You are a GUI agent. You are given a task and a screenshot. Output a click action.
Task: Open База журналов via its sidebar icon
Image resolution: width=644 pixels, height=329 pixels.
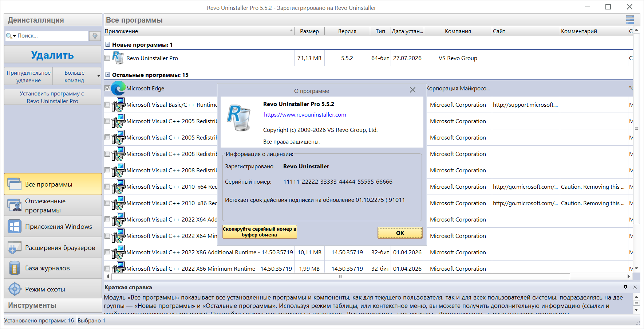click(15, 268)
